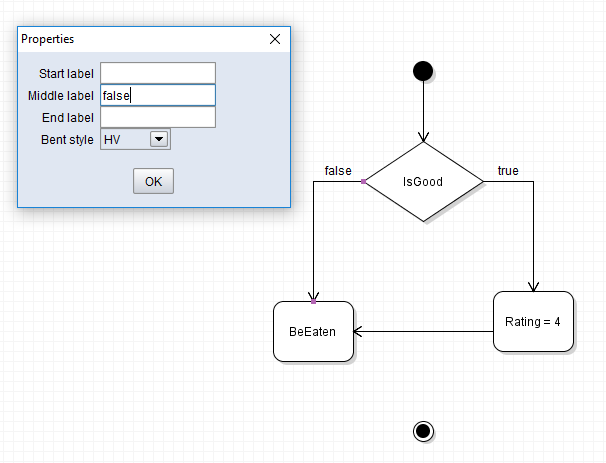Click the HV value in Bent style combo box
Image resolution: width=606 pixels, height=463 pixels.
coord(123,139)
